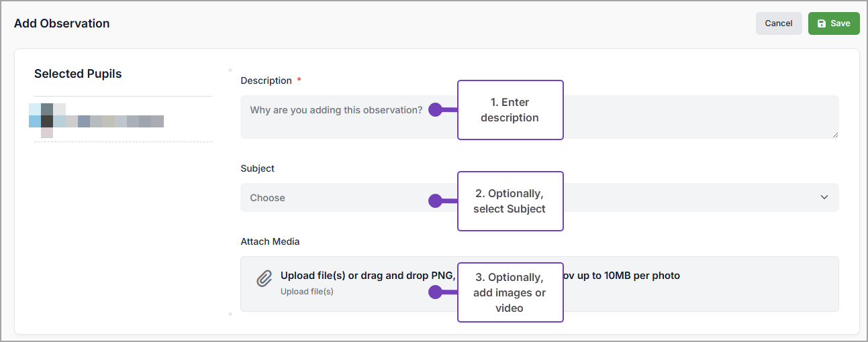The image size is (868, 342).
Task: Click the 'Add Observation' page title
Action: click(x=62, y=23)
